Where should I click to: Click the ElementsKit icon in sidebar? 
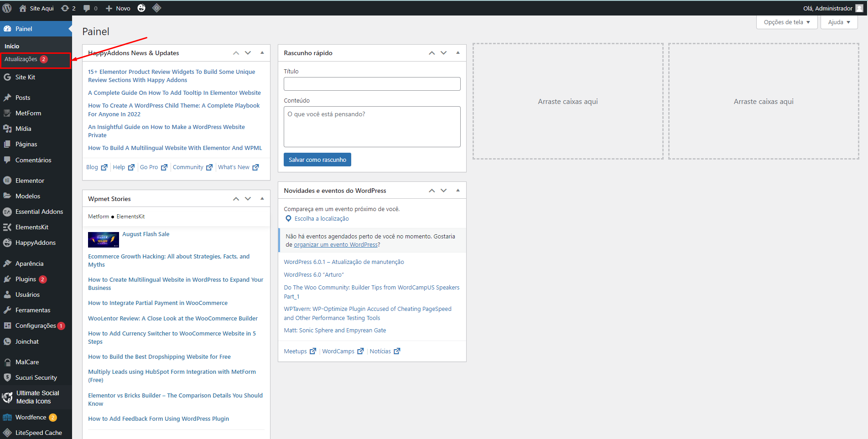(7, 227)
